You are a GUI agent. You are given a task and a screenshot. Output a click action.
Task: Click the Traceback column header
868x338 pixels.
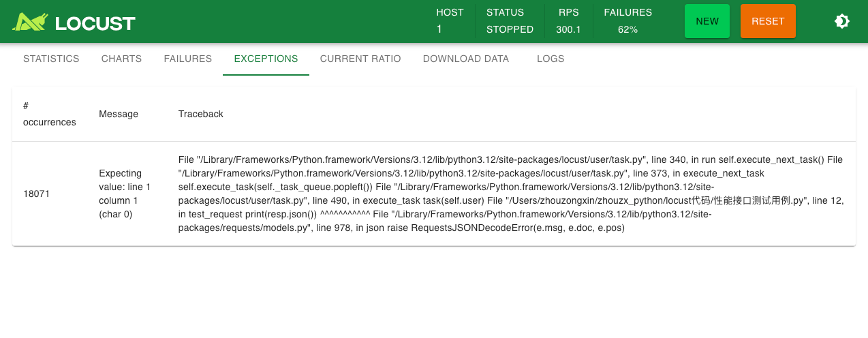[x=201, y=114]
